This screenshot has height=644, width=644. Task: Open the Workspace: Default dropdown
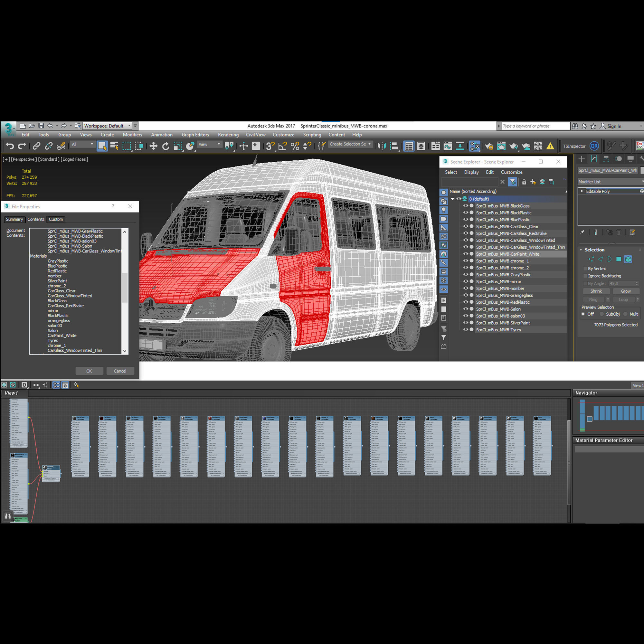(107, 126)
